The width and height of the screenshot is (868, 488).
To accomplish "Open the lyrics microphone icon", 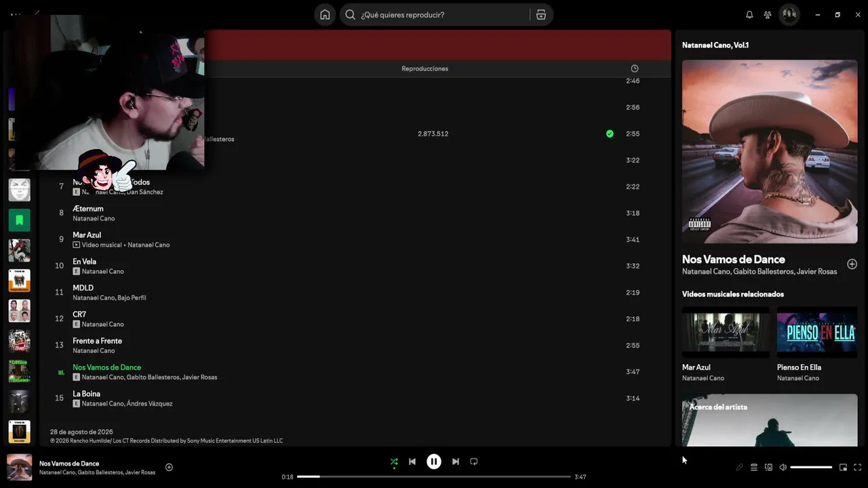I will tap(740, 467).
